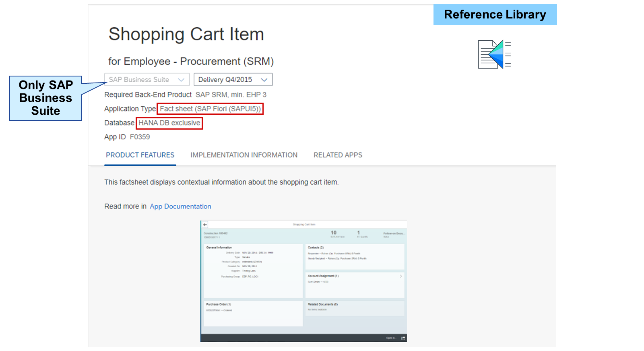The height and width of the screenshot is (351, 644).
Task: Click the 'Application Type' label
Action: (130, 109)
